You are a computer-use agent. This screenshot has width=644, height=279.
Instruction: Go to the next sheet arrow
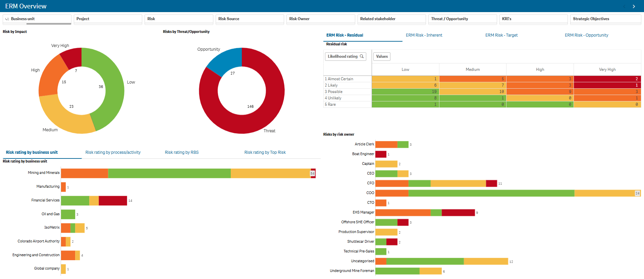click(x=634, y=6)
